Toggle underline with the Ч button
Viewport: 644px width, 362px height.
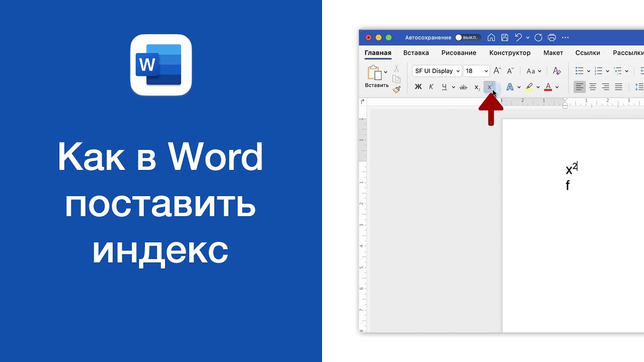[x=444, y=87]
